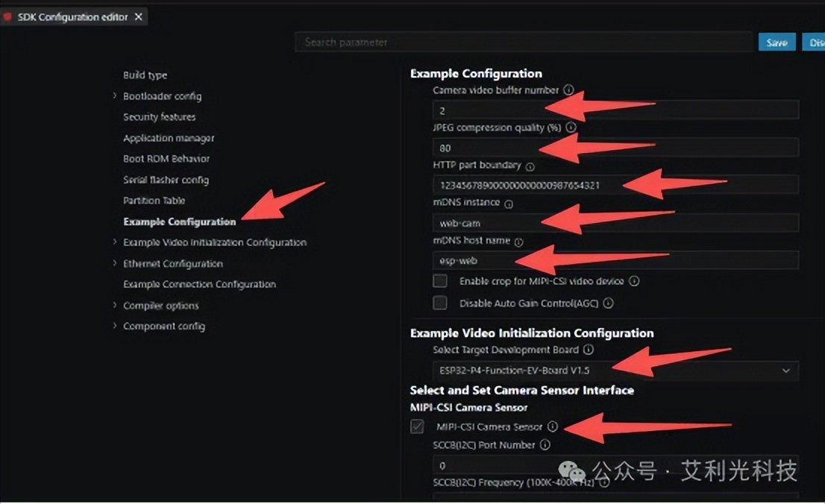Viewport: 825px width, 504px height.
Task: Click info icon beside SCCB(I2C) Port Number
Action: click(x=545, y=444)
